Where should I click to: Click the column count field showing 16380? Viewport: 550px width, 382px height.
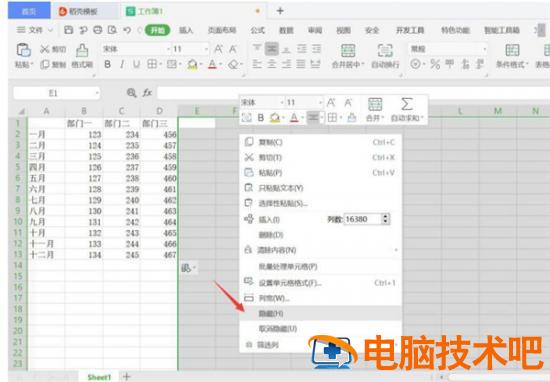pos(362,219)
